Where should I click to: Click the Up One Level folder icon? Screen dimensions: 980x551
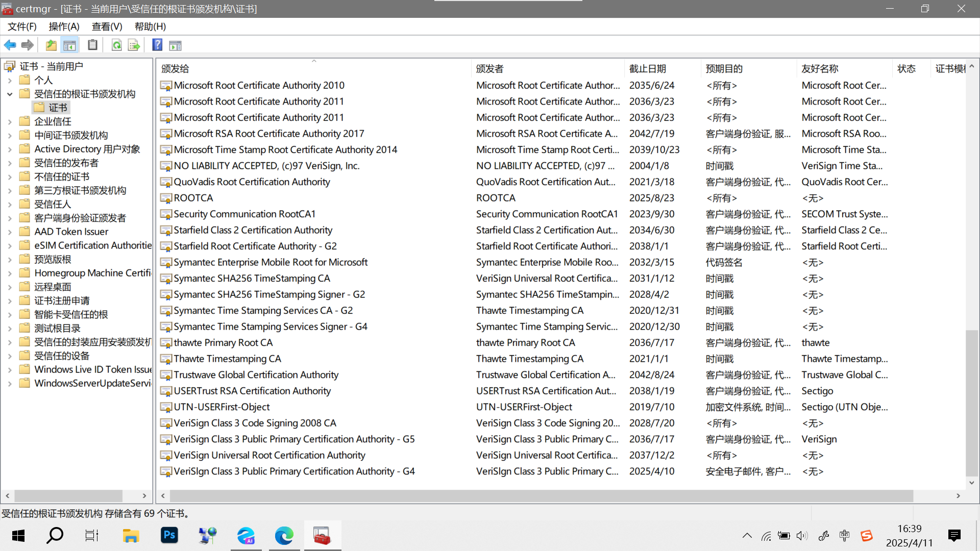click(x=51, y=45)
